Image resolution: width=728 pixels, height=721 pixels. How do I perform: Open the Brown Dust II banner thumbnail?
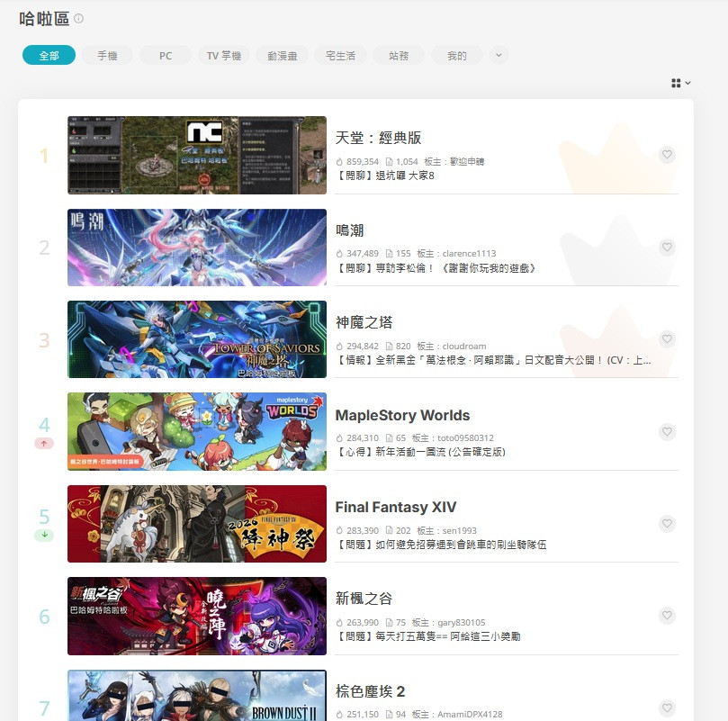pos(197,696)
